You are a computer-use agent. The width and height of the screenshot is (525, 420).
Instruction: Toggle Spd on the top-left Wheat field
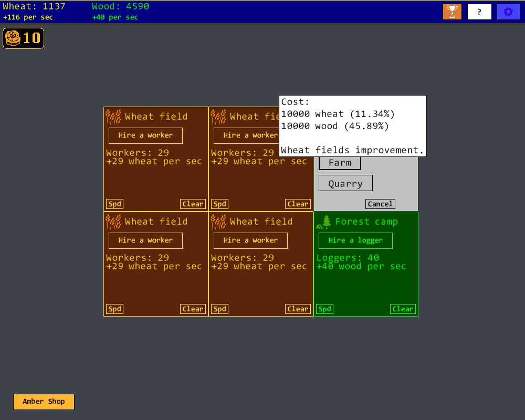pyautogui.click(x=114, y=204)
